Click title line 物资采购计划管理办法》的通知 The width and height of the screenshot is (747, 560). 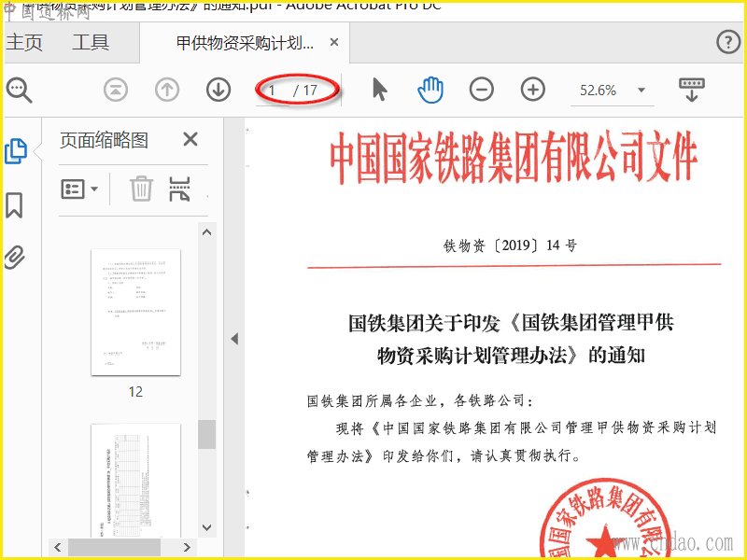(511, 356)
